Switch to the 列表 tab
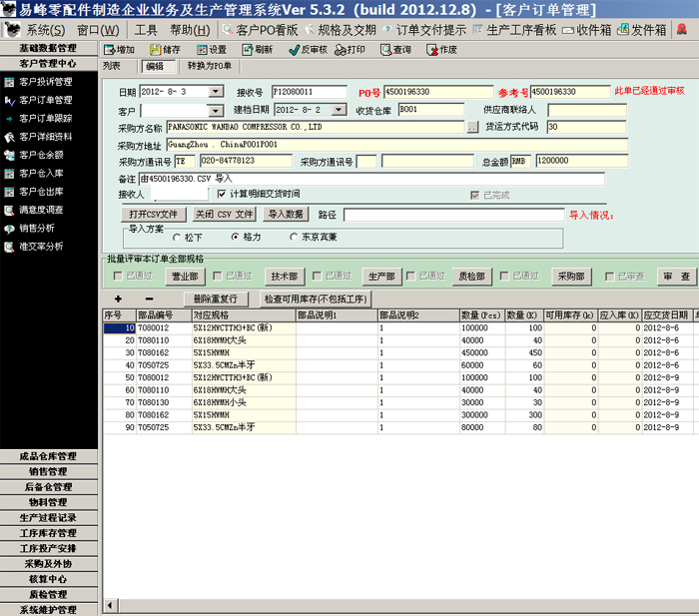This screenshot has width=699, height=616. pos(112,67)
